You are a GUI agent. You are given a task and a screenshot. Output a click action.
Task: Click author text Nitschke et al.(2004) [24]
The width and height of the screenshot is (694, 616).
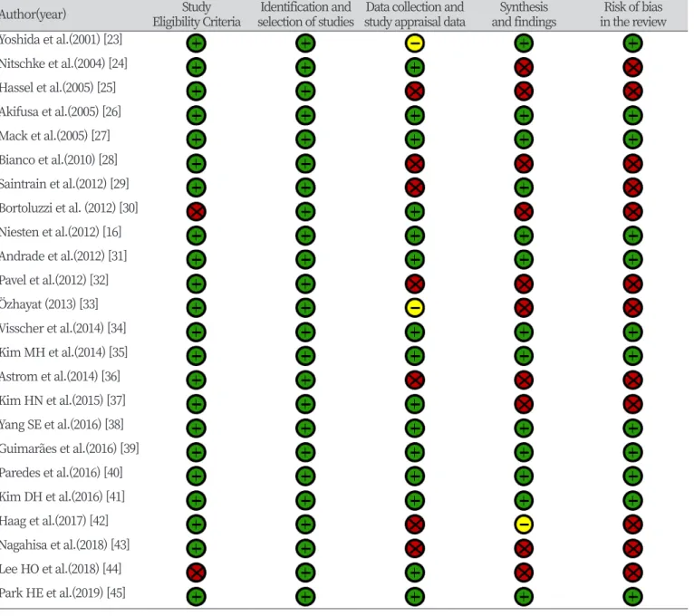[x=63, y=63]
